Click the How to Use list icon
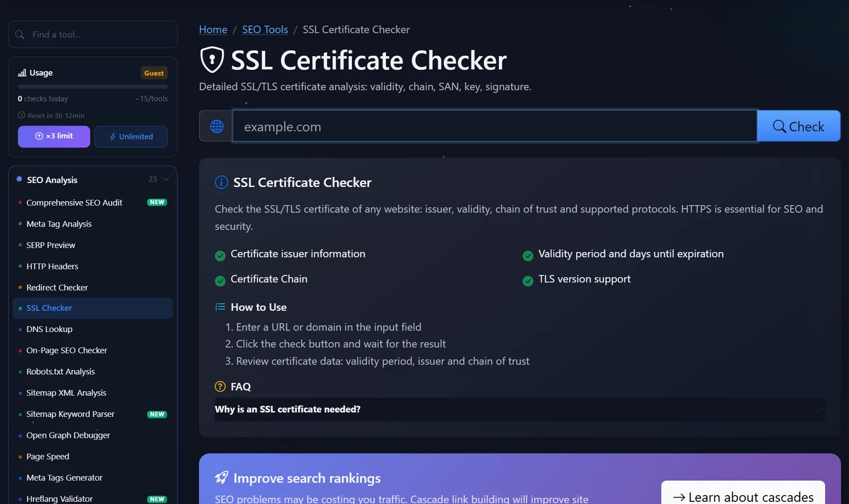 pos(220,307)
